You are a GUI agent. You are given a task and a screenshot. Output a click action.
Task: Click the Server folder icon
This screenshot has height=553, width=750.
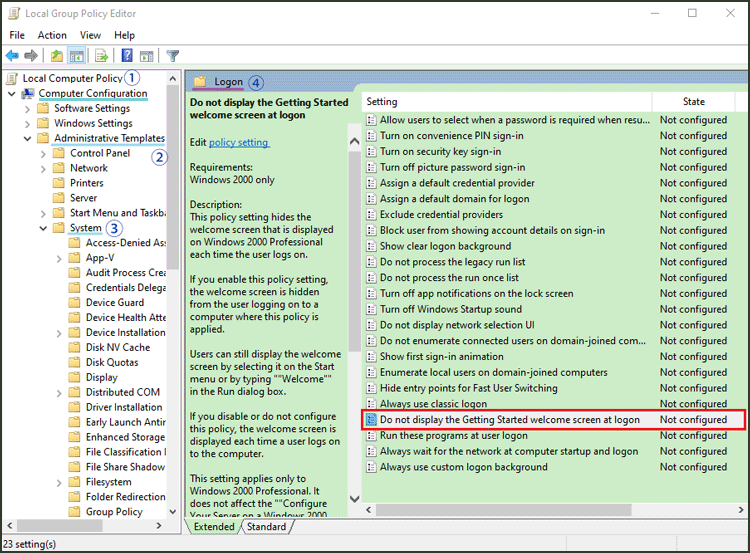58,198
